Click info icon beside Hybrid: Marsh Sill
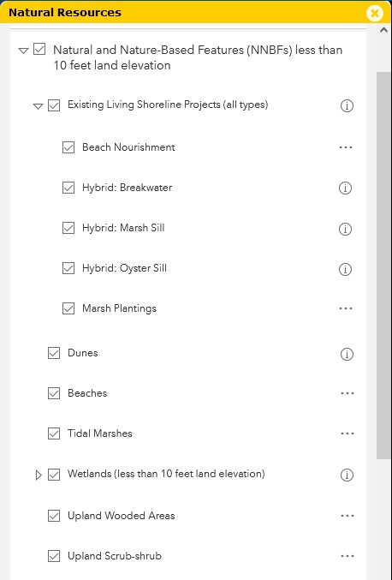Viewport: 392px width, 580px height. tap(345, 229)
